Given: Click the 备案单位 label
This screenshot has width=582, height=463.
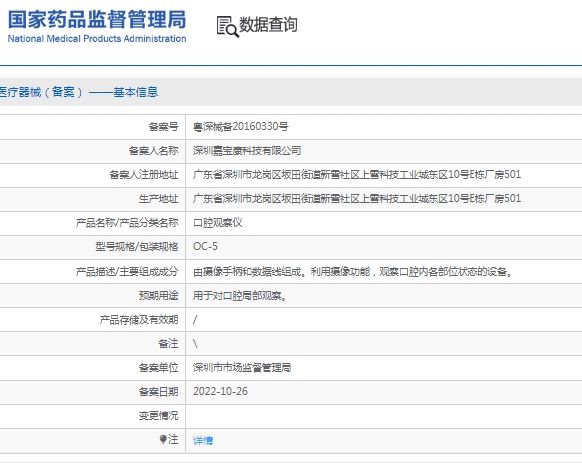Looking at the screenshot, I should click(158, 368).
